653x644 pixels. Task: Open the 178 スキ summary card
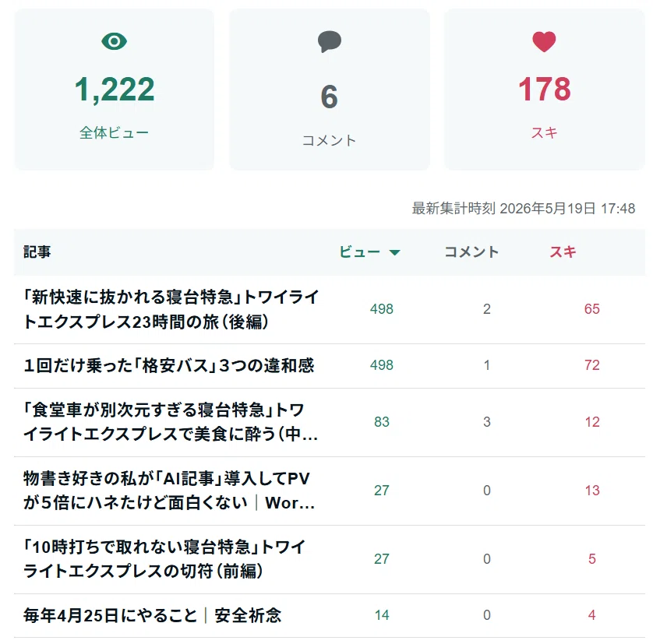point(545,90)
